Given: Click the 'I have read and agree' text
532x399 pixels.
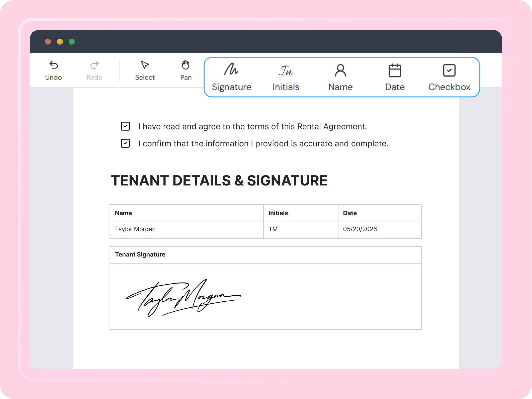Looking at the screenshot, I should (x=252, y=126).
